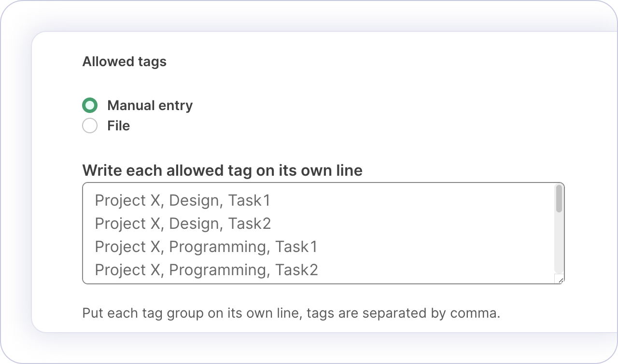Screen dimensions: 618x364
Task: Click the "Project X, Design, Task2" placeholder line
Action: [183, 224]
